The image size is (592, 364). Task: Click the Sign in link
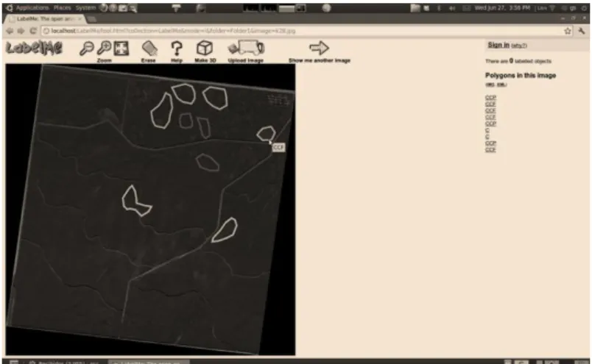click(498, 45)
